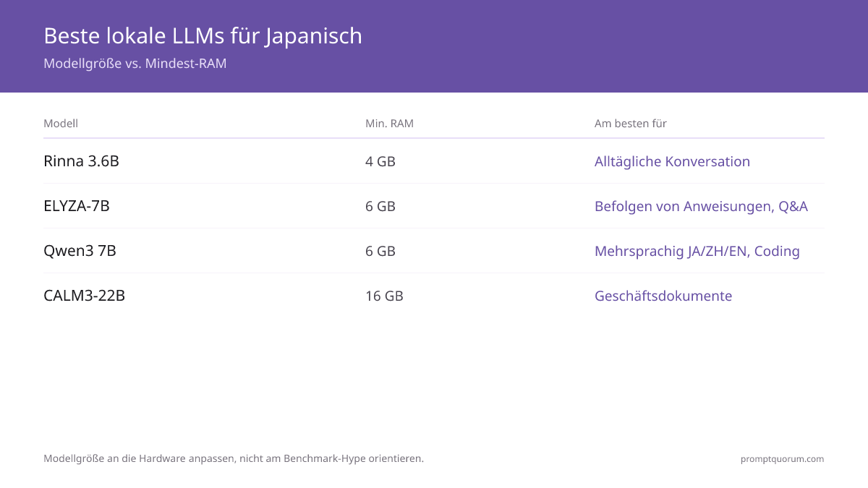
Task: Click the 'Modell' column header
Action: click(x=61, y=124)
